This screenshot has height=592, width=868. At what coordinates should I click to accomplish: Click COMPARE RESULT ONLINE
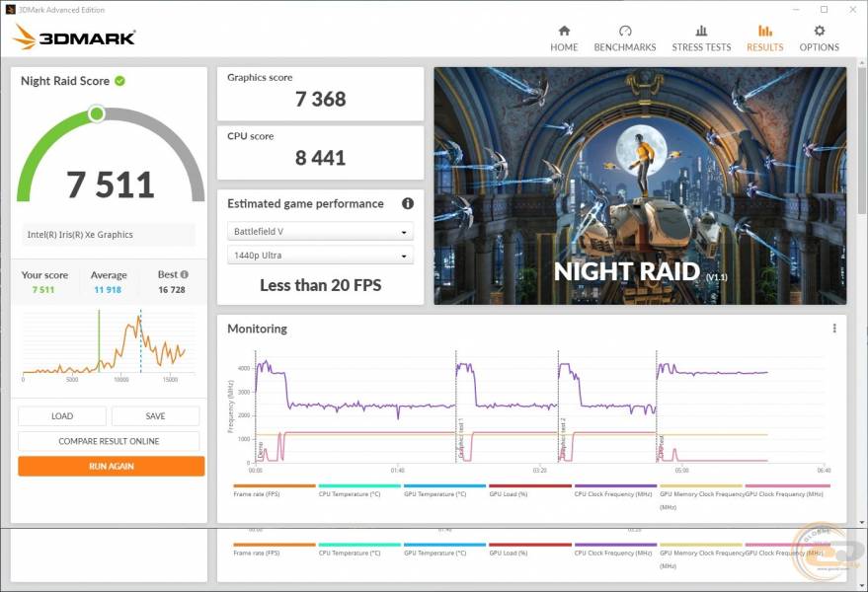(109, 441)
